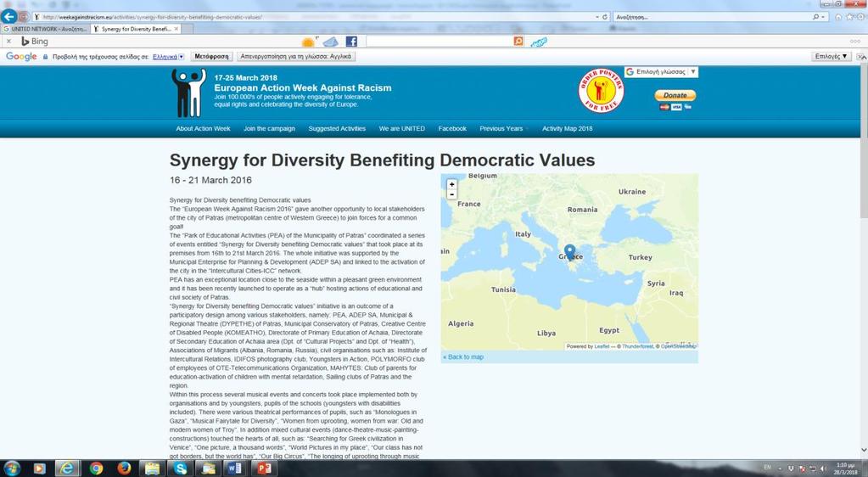Click the Order Posters For Free badge

[x=602, y=91]
